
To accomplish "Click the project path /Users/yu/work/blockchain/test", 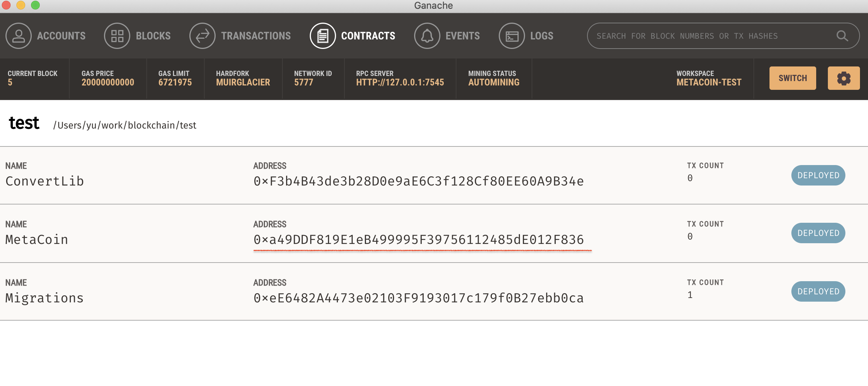I will tap(125, 125).
